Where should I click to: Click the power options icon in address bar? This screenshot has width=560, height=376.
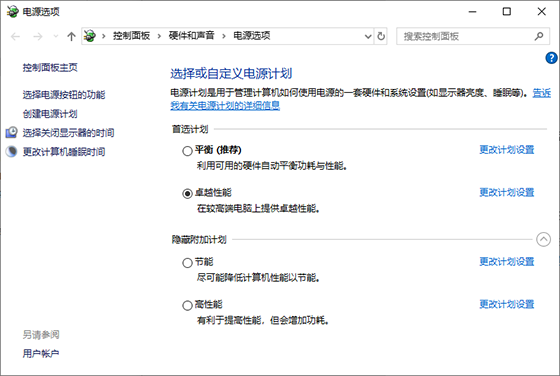coord(90,36)
